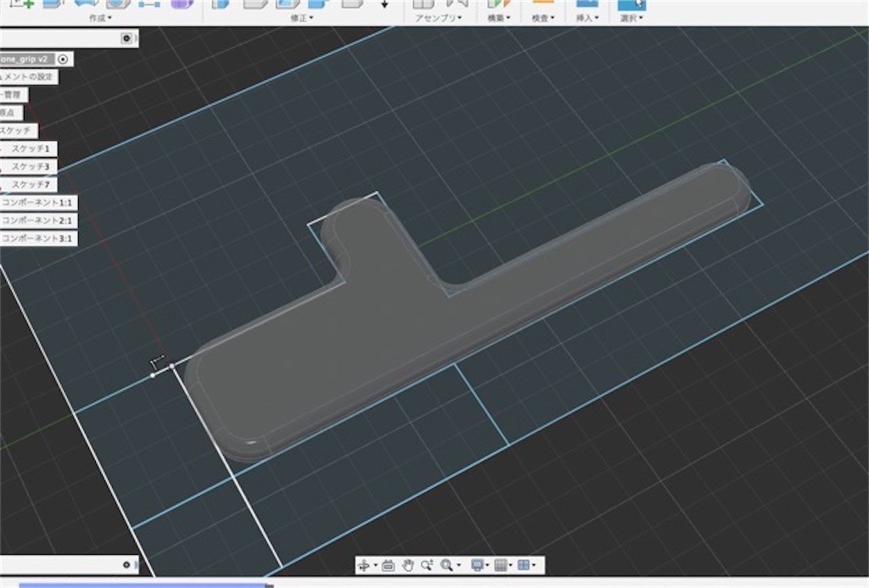This screenshot has width=869, height=588.
Task: Activate the Zoom magnifier tool
Action: coord(427,565)
